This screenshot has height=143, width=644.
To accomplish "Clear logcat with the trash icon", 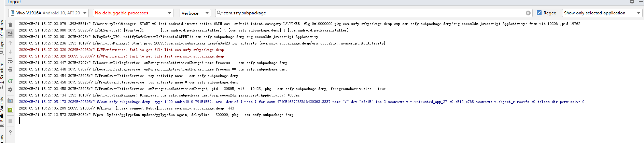I will point(10,25).
